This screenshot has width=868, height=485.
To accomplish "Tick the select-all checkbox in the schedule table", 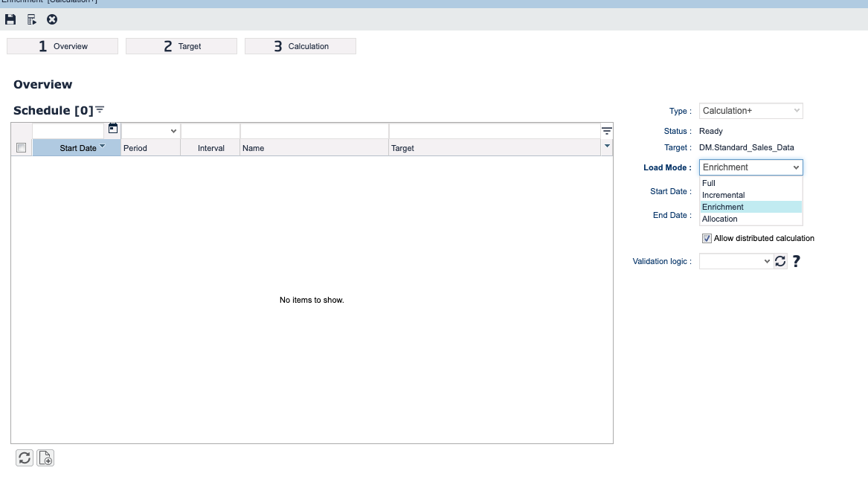I will point(20,147).
